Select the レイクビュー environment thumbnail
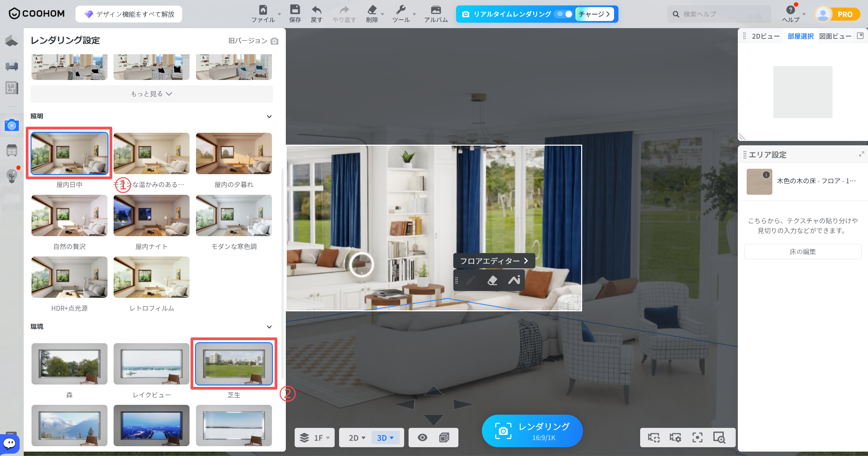This screenshot has height=456, width=868. (x=152, y=364)
